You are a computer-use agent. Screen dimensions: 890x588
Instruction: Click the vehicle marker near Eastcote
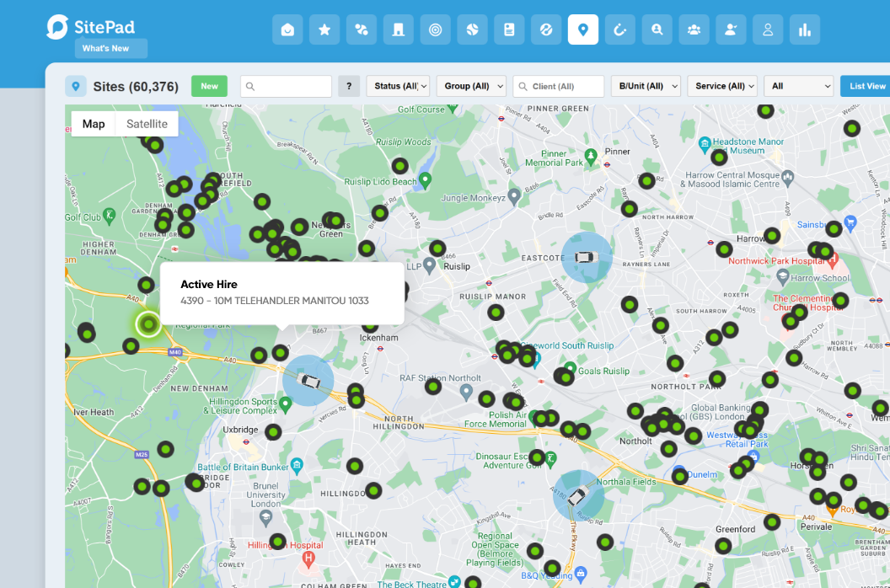click(x=587, y=257)
